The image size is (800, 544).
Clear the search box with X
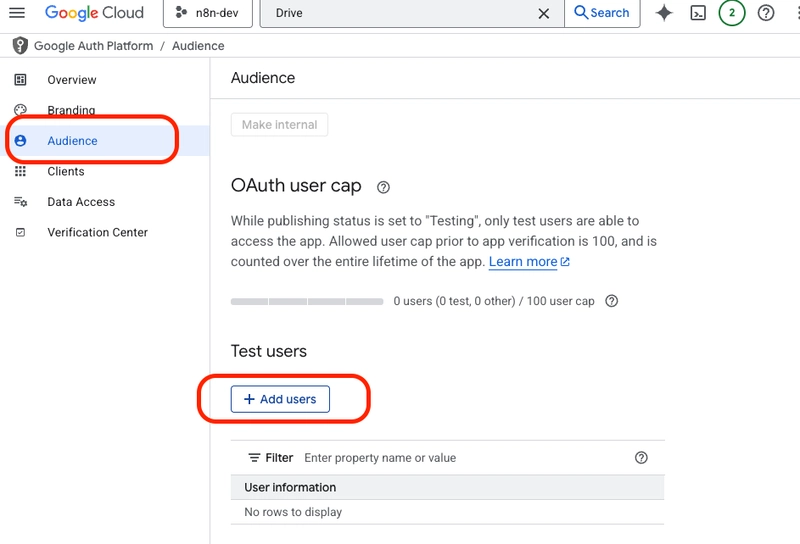(544, 13)
